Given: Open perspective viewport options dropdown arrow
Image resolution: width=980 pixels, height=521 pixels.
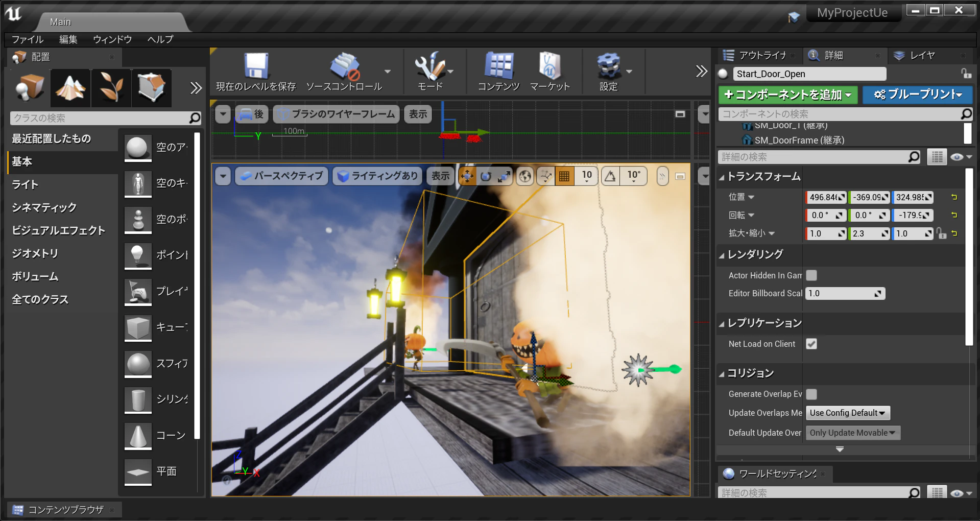Looking at the screenshot, I should pos(223,176).
